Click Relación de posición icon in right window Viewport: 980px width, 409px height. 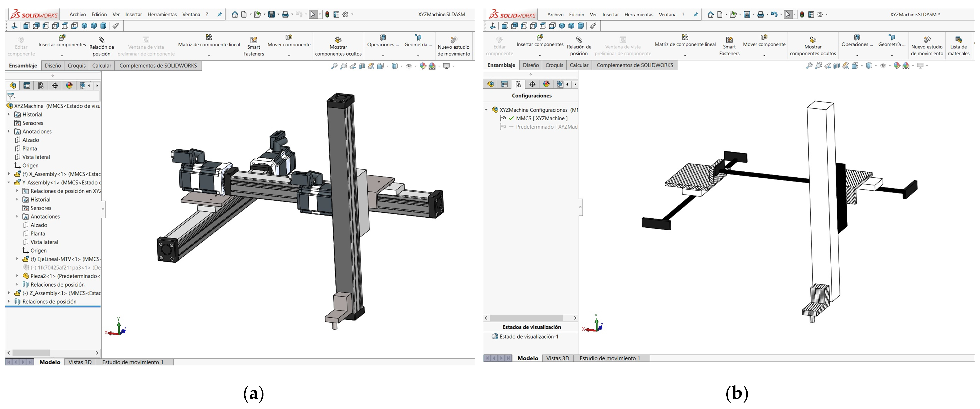point(579,40)
